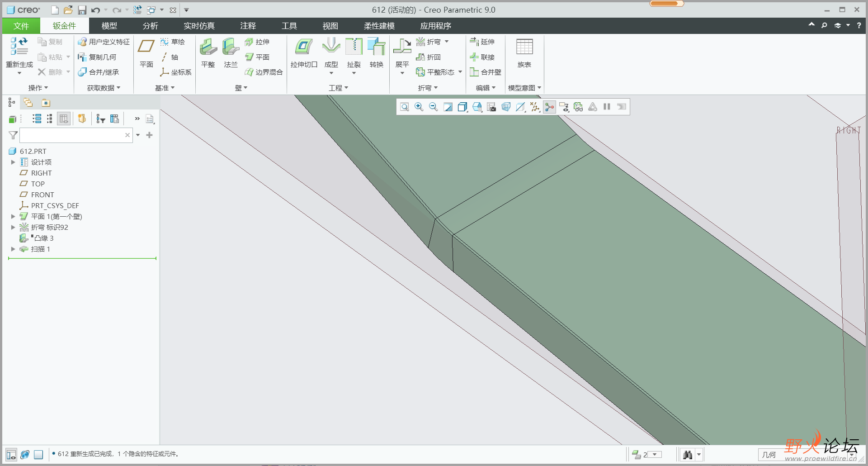Toggle the browser display in the status bar
868x466 pixels.
[x=25, y=455]
